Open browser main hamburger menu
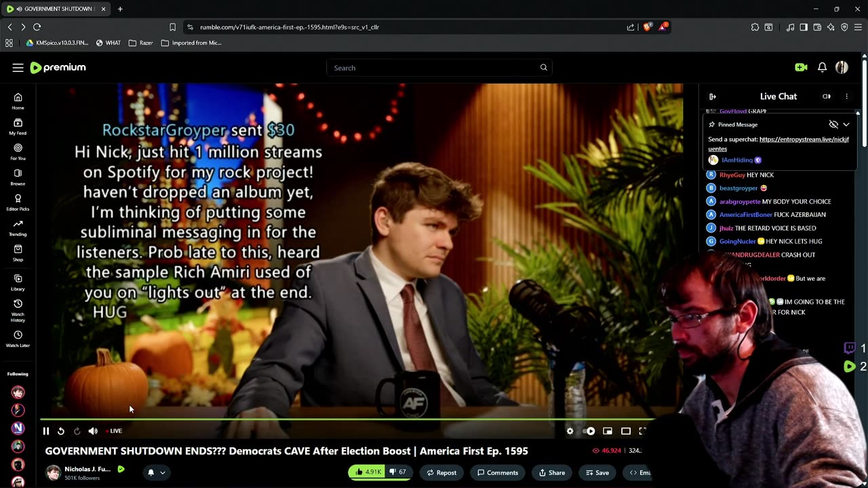 858,27
